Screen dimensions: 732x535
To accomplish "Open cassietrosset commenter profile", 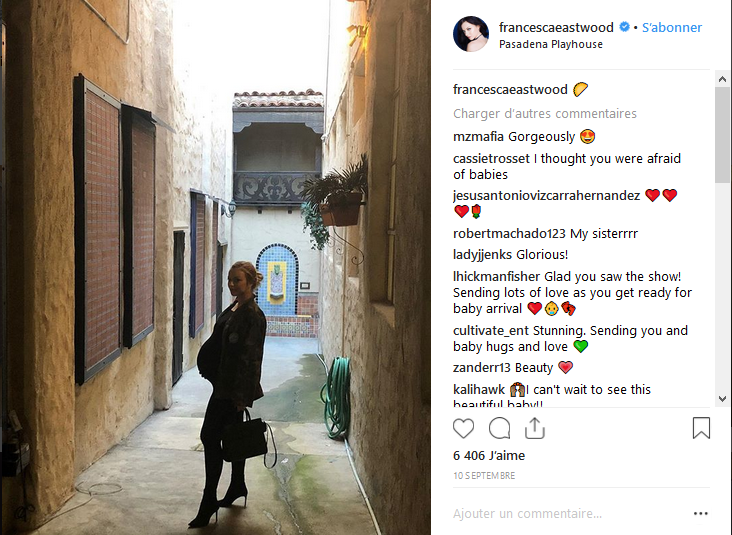I will (491, 159).
